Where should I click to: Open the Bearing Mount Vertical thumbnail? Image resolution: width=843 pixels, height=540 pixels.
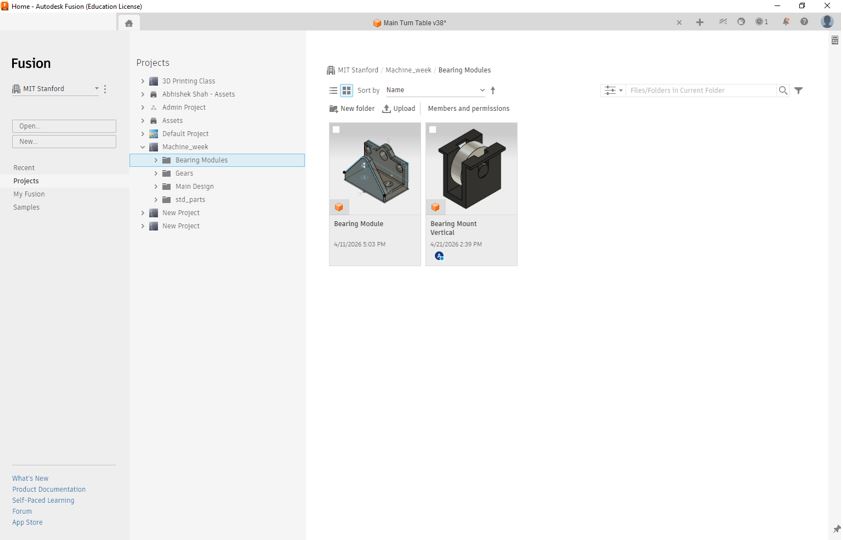[x=471, y=169]
